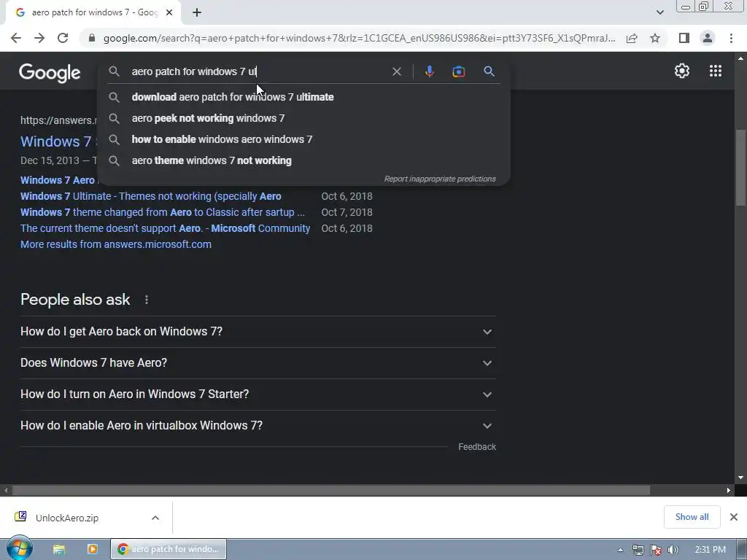This screenshot has height=560, width=747.
Task: Close the aero patch Google tab
Action: coord(169,13)
